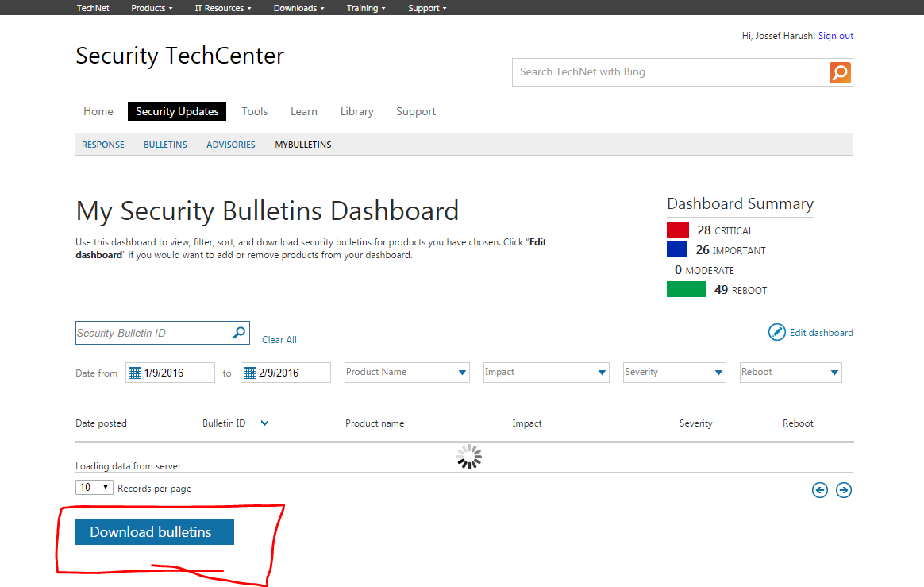This screenshot has width=924, height=587.
Task: Go to the previous page arrow
Action: click(820, 490)
